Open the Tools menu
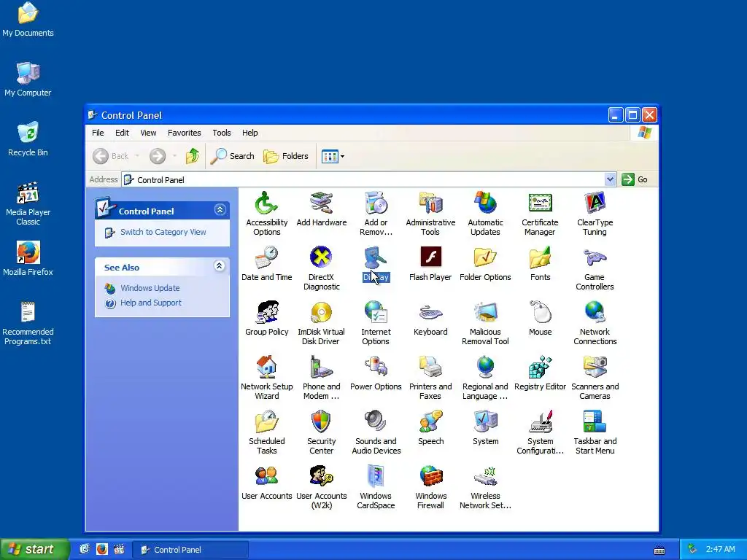The width and height of the screenshot is (747, 560). point(222,133)
